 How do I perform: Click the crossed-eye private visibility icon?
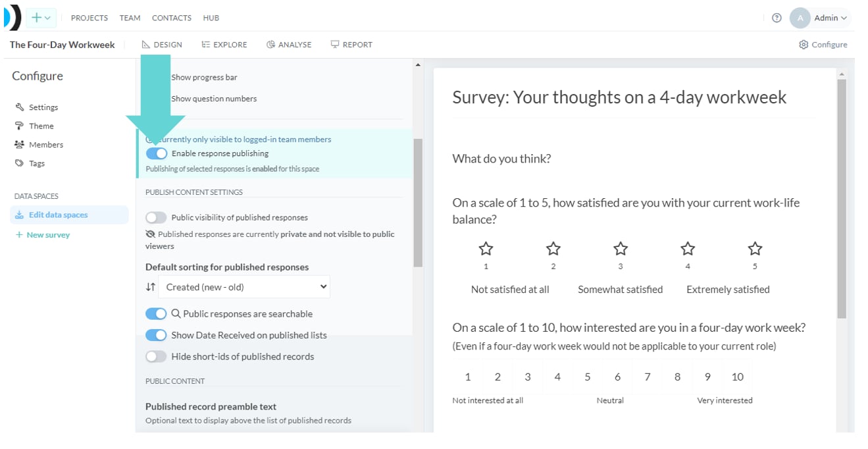pyautogui.click(x=151, y=234)
